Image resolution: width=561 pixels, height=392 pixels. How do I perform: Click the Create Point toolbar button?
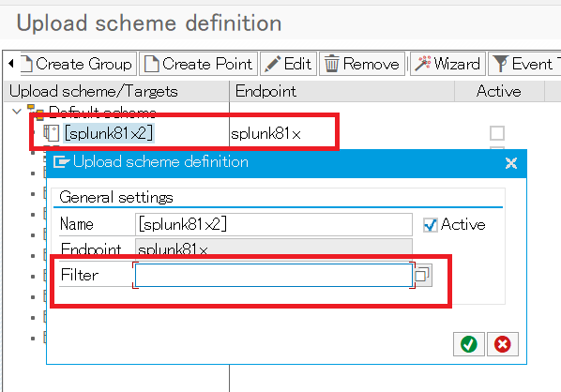tap(198, 64)
